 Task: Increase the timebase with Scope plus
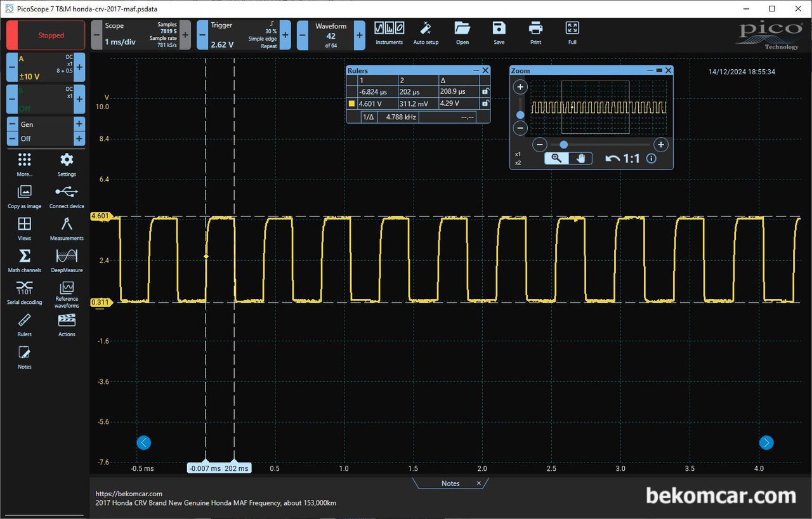pos(185,35)
